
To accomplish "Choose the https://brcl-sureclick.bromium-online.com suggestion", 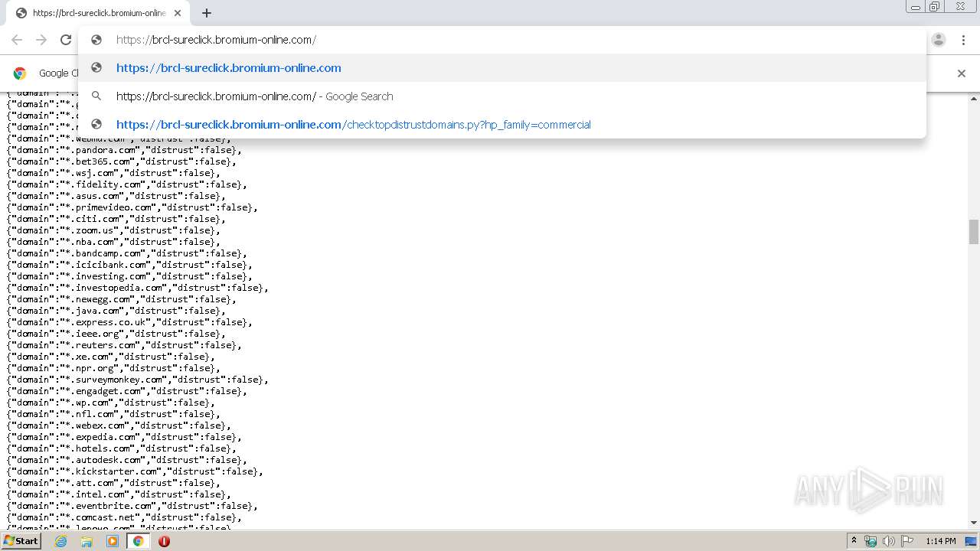I will tap(501, 68).
